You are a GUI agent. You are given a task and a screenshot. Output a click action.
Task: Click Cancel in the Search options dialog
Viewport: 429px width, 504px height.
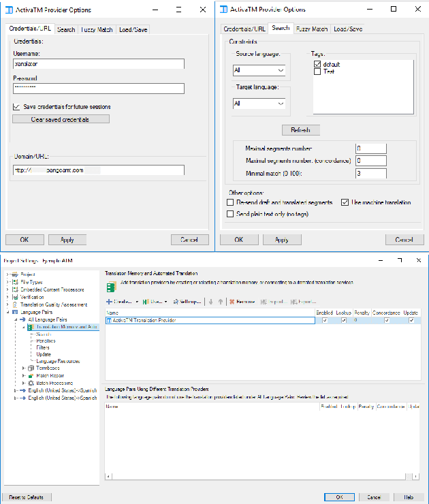pos(404,240)
